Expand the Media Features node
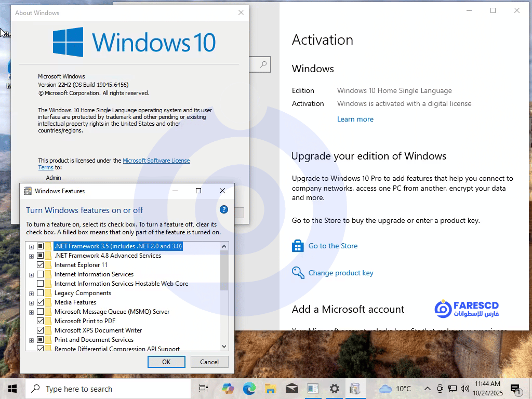 pos(31,302)
